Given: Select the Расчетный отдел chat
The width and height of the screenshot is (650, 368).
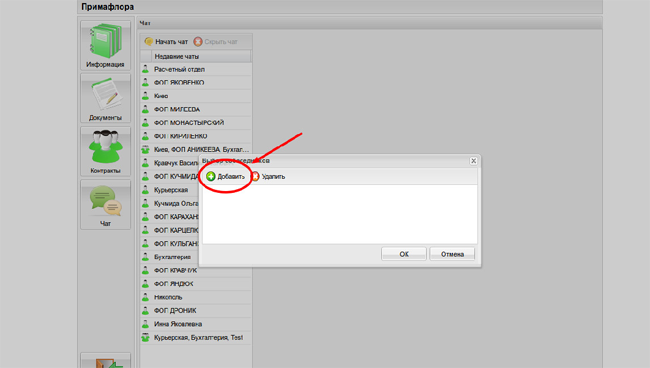Looking at the screenshot, I should click(x=196, y=69).
